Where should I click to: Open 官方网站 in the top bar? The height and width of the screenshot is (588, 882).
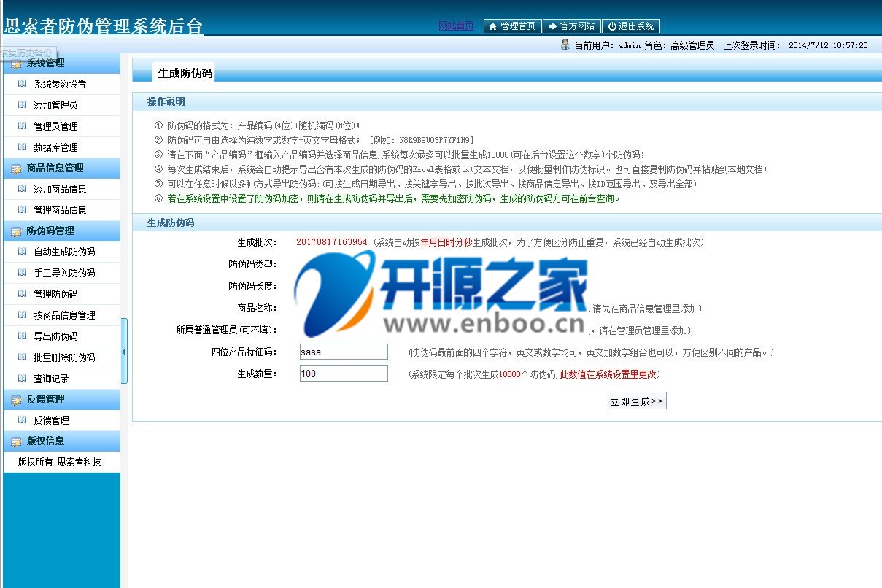point(571,26)
